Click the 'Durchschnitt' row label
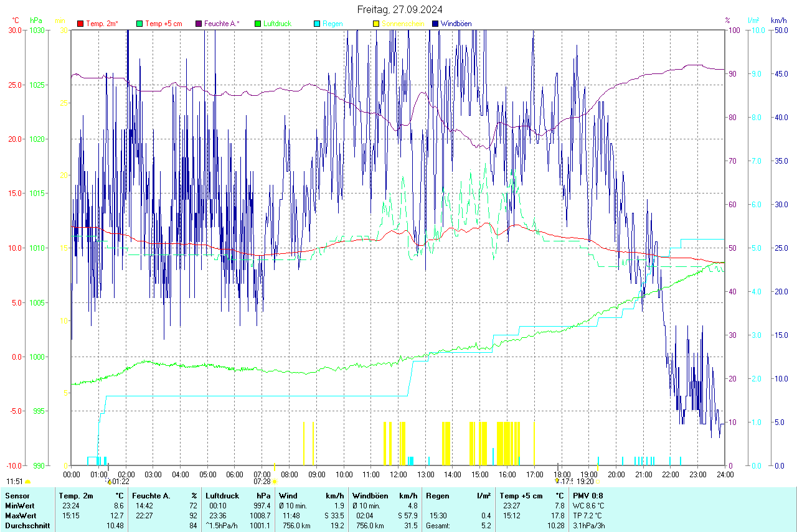This screenshot has width=797, height=532. point(27,526)
